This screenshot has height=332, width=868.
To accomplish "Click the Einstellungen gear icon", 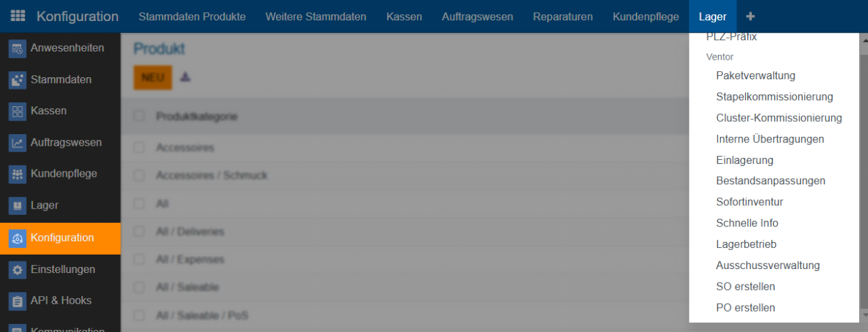I will [18, 270].
